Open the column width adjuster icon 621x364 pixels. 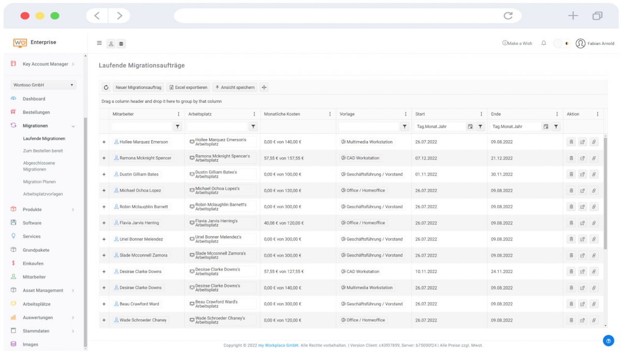[264, 87]
